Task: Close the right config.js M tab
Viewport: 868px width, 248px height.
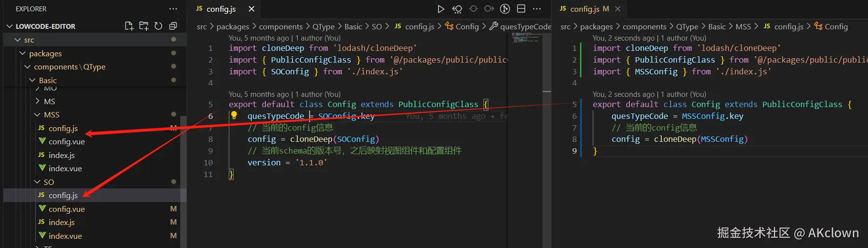Action: coord(618,9)
